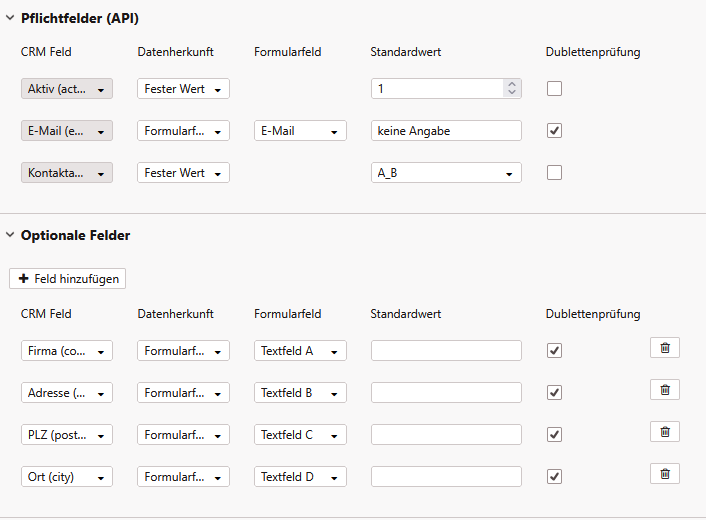The width and height of the screenshot is (706, 520).
Task: Click the 'keine Angabe' Standardwert input
Action: (x=446, y=131)
